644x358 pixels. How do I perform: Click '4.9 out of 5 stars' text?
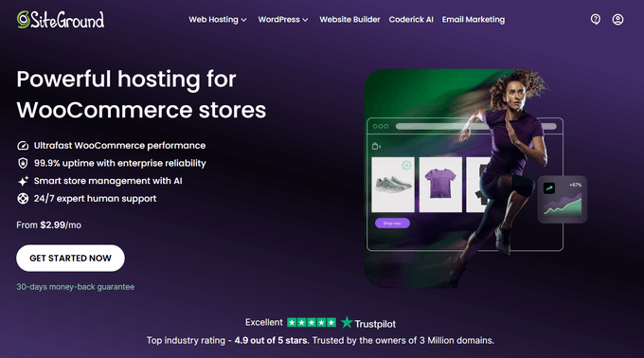(x=271, y=340)
